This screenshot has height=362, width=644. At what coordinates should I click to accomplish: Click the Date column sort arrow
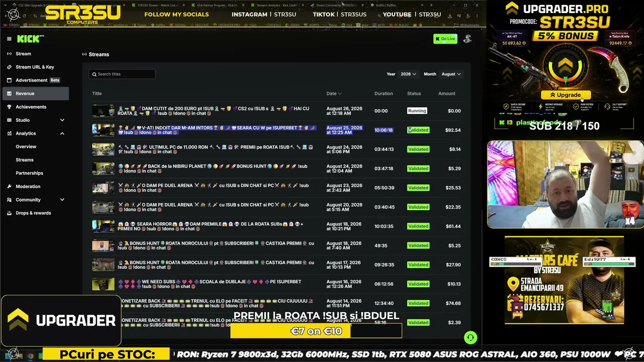340,94
